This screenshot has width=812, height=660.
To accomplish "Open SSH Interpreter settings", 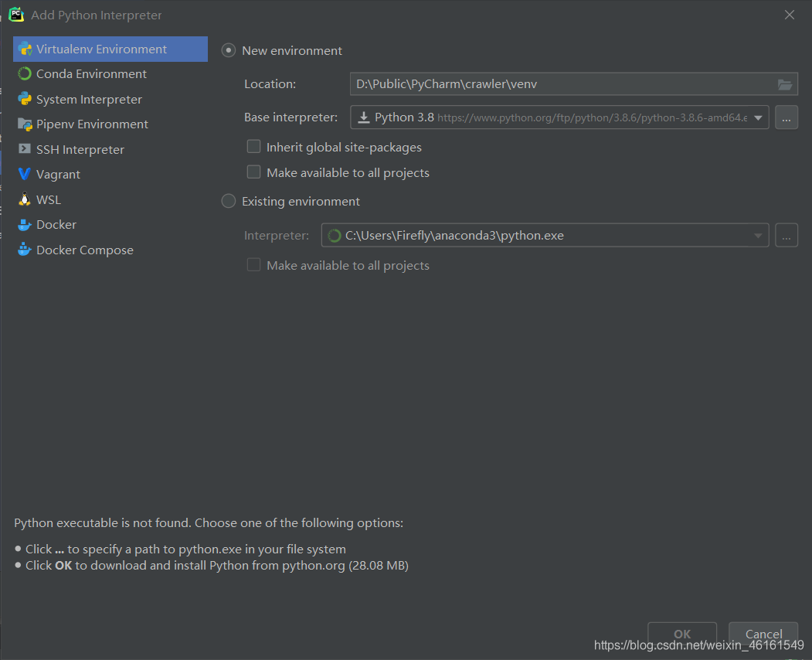I will click(x=110, y=149).
